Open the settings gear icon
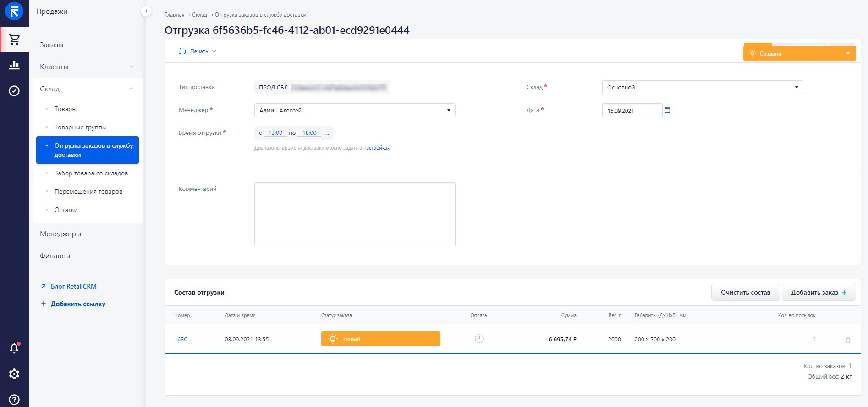Viewport: 868px width, 407px height. (14, 374)
